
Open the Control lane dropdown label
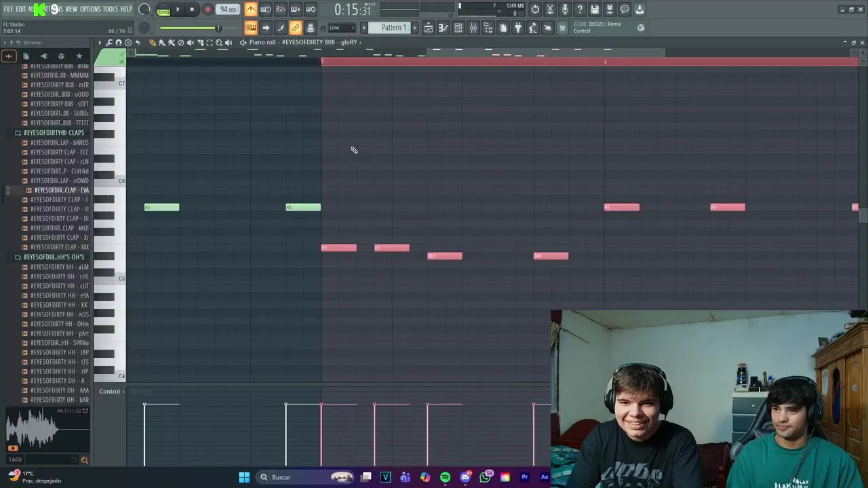pos(109,392)
